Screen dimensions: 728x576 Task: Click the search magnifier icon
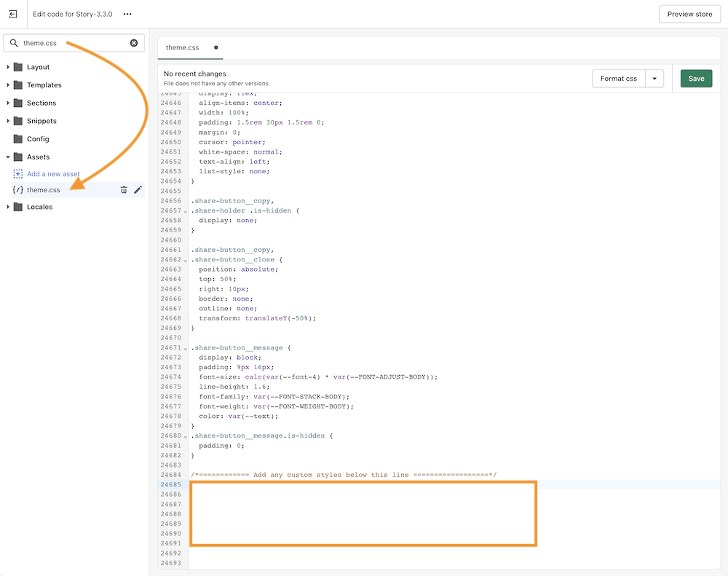[x=14, y=43]
